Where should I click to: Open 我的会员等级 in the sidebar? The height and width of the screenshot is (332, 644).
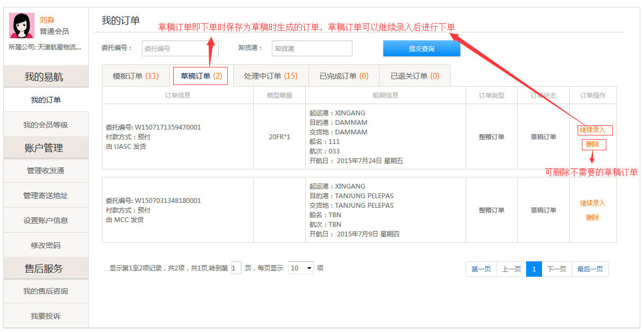(46, 125)
